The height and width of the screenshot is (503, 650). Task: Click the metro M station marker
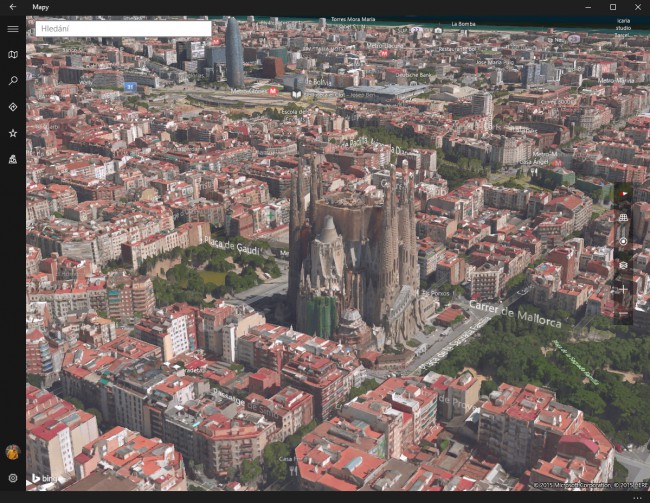point(272,90)
